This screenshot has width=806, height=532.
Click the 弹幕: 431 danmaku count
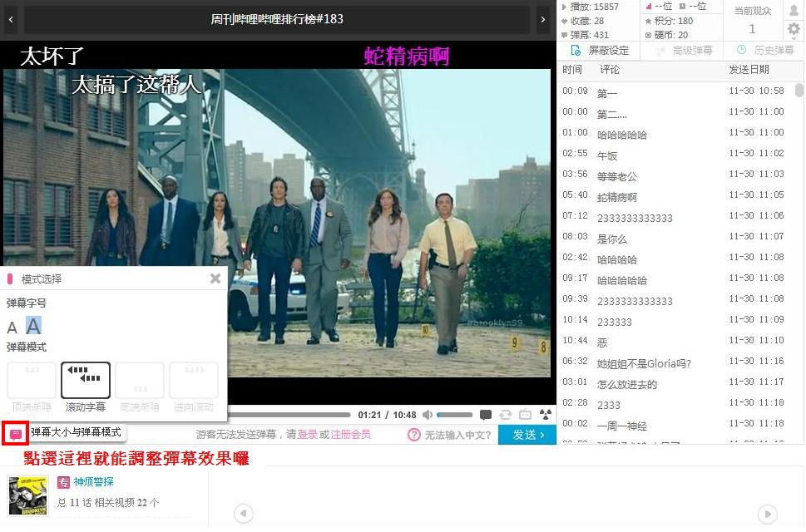[585, 35]
